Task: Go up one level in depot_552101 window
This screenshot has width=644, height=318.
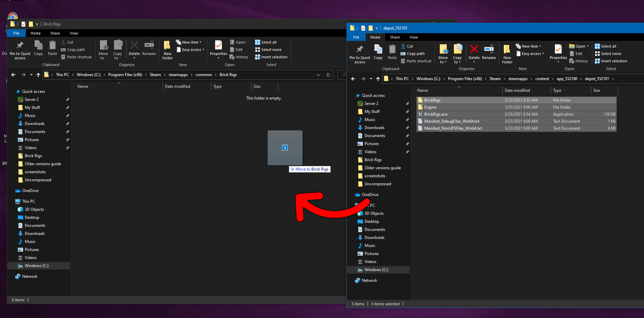Action: 378,79
